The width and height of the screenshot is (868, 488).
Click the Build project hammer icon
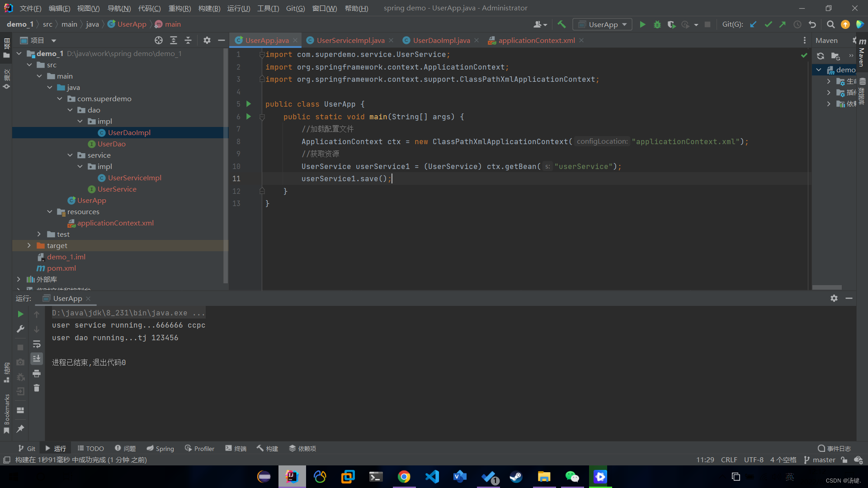[561, 24]
